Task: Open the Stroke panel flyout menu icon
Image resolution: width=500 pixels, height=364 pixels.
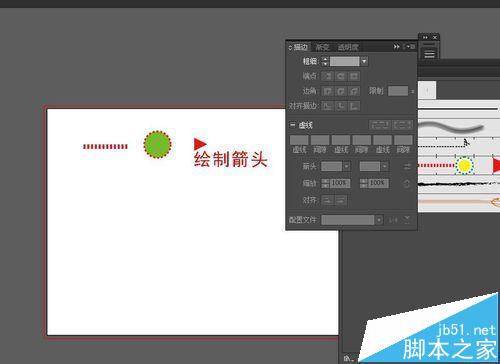Action: point(410,47)
